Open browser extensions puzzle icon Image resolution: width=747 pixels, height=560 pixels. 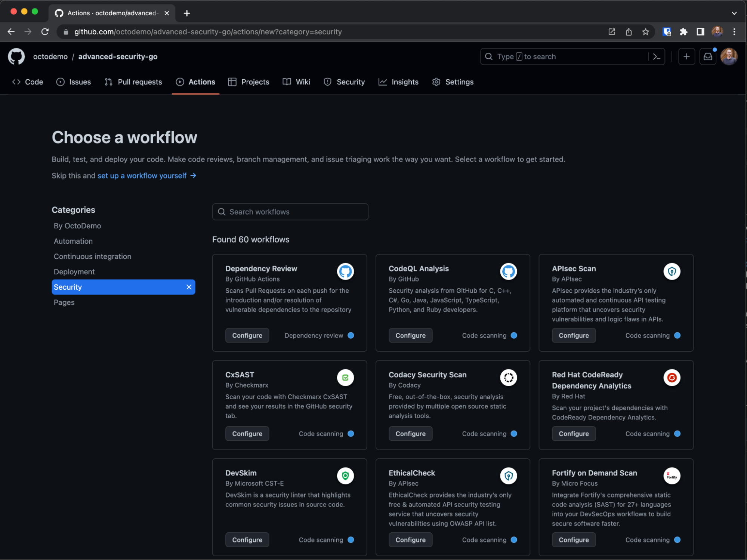[683, 32]
